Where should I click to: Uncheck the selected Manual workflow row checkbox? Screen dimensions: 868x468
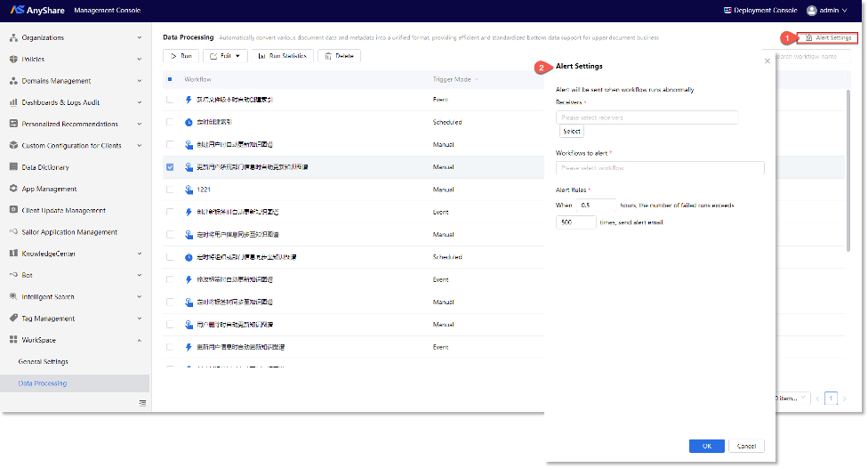(170, 166)
